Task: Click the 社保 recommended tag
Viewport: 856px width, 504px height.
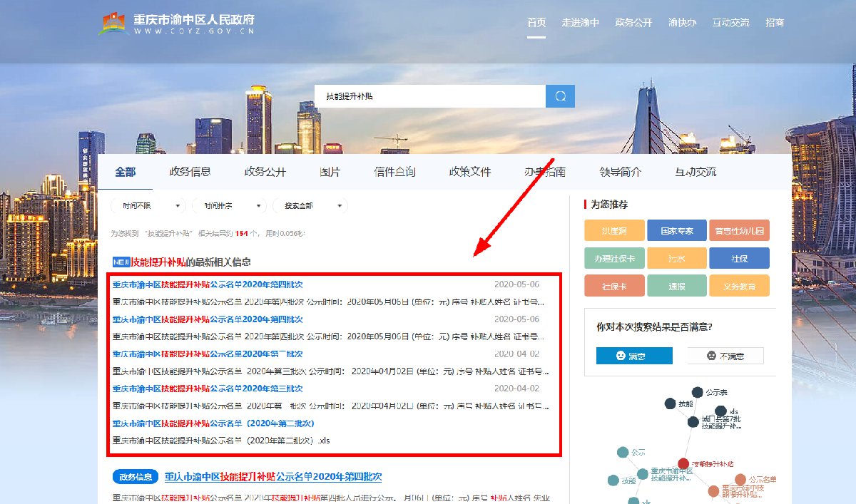Action: [x=739, y=258]
